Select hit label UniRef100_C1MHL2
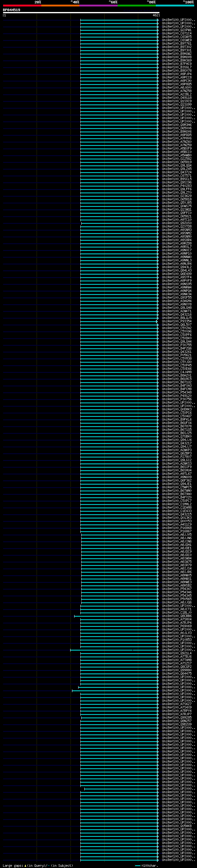This screenshot has width=197, height=868. (176, 504)
